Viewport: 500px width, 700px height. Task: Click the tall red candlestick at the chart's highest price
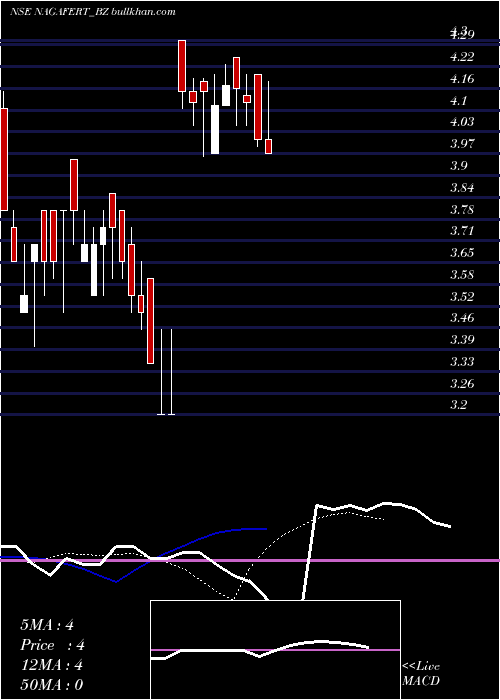(182, 66)
